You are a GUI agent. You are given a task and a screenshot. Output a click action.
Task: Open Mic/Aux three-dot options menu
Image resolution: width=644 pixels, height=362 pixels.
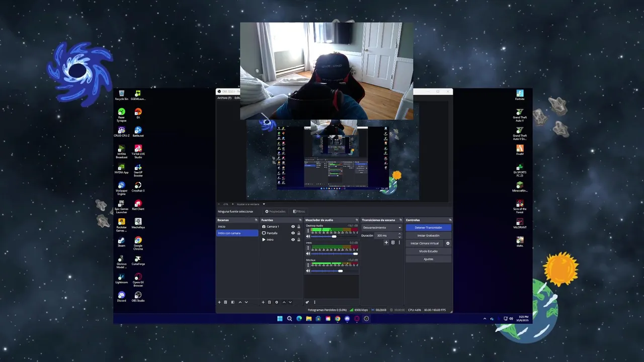[x=308, y=265]
